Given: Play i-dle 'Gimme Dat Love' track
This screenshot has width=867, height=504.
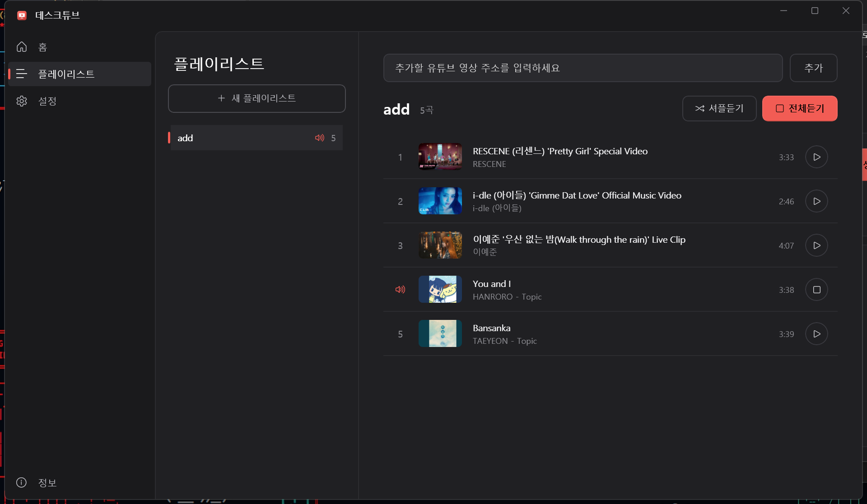Looking at the screenshot, I should click(816, 201).
